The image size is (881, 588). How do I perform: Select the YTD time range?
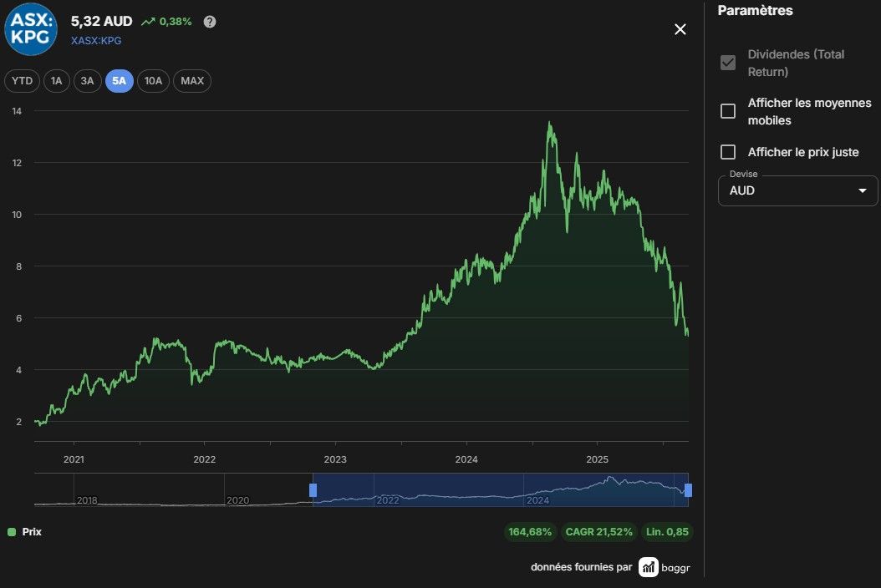pyautogui.click(x=22, y=81)
